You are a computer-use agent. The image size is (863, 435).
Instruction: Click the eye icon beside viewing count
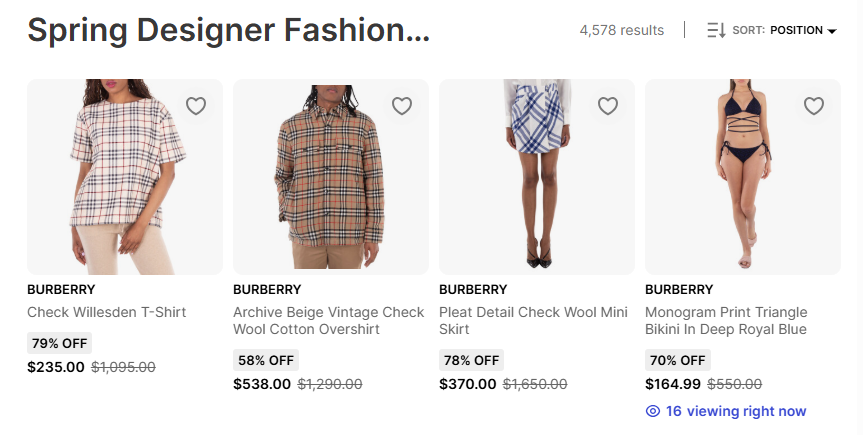[x=653, y=411]
